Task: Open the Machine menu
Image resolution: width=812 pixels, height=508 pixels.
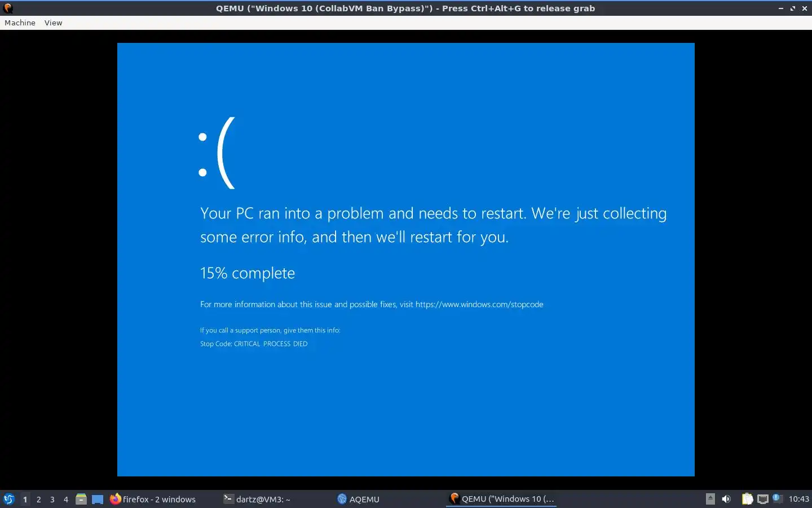Action: (x=20, y=23)
